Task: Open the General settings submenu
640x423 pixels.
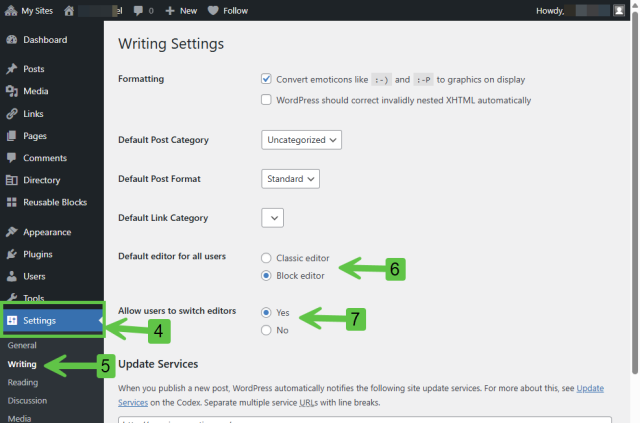Action: (22, 345)
